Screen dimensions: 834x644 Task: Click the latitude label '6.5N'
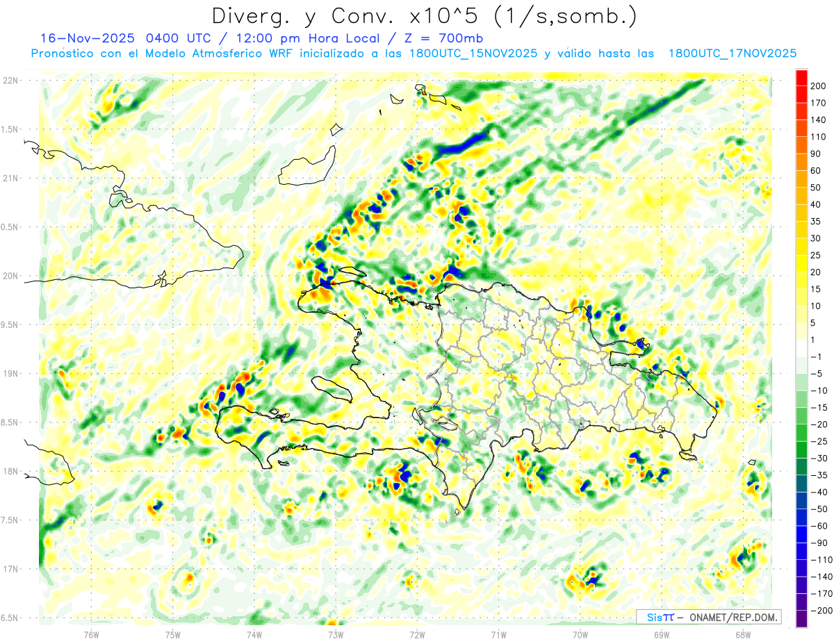click(9, 618)
